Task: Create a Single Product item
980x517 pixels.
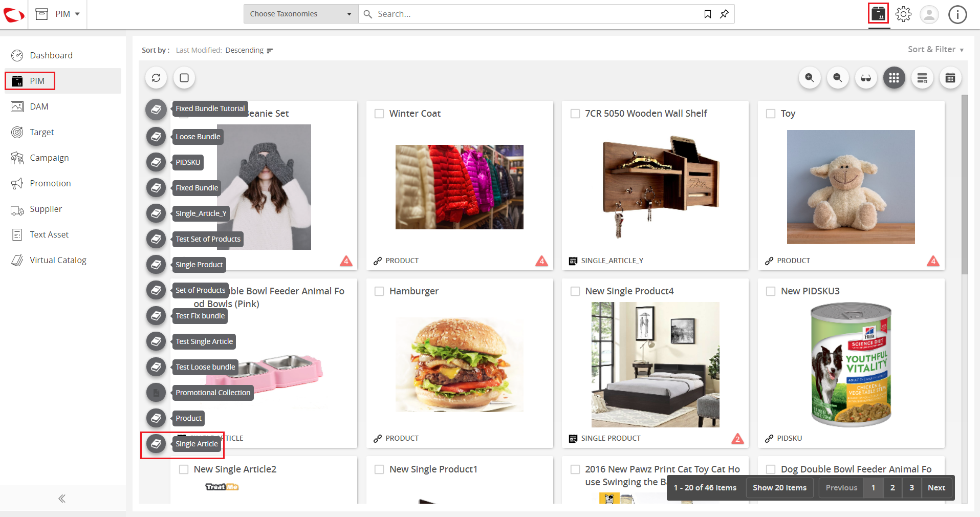Action: point(156,265)
